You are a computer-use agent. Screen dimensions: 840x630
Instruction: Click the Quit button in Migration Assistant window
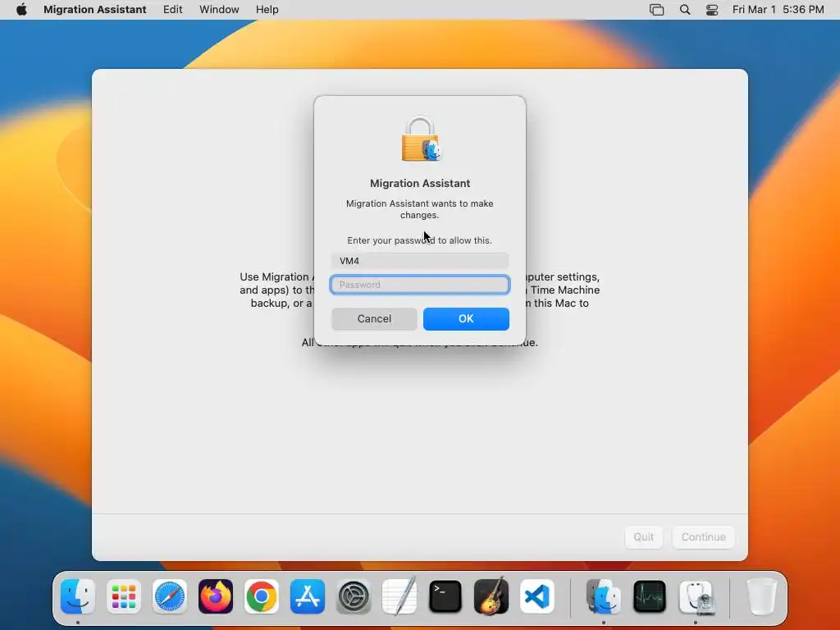point(643,536)
